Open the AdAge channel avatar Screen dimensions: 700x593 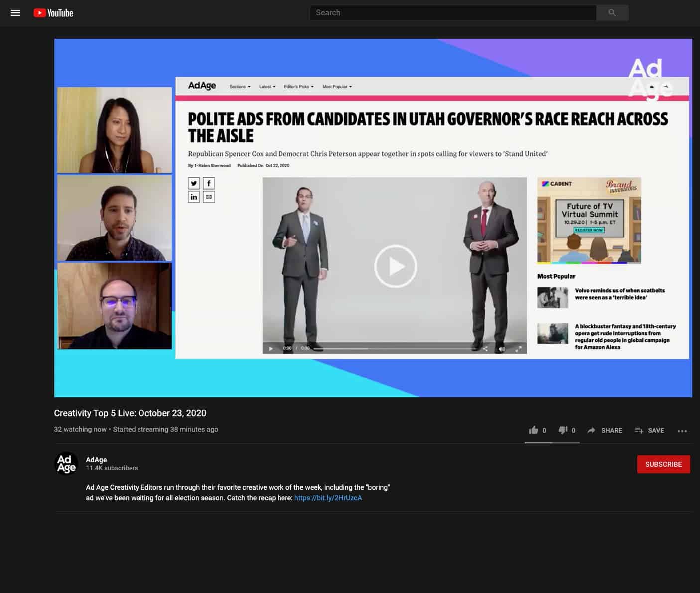(66, 464)
